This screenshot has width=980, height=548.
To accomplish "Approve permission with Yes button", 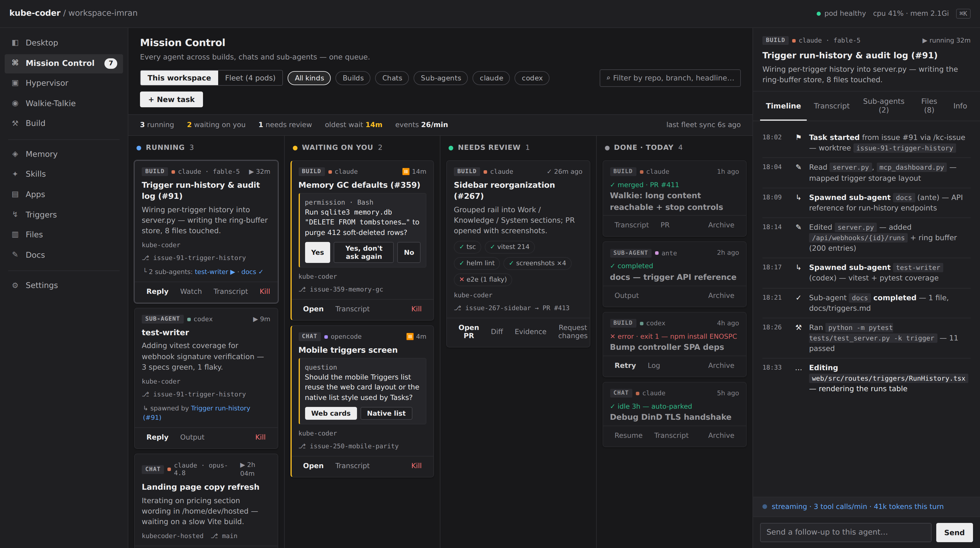I will (317, 252).
